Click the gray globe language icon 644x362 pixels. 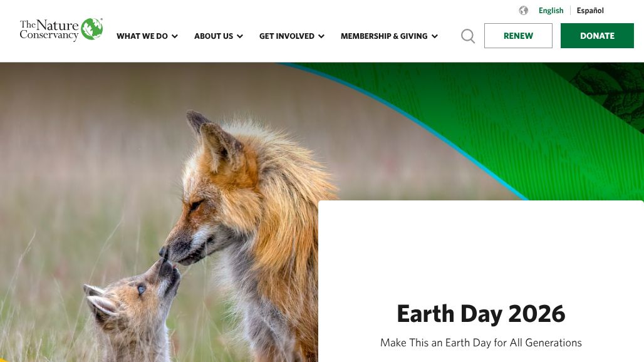point(523,11)
